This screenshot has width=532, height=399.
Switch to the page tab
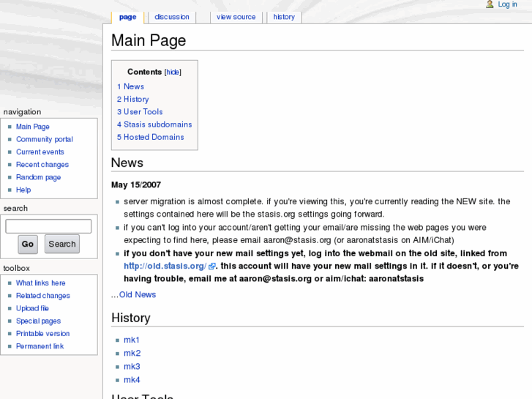coord(127,17)
